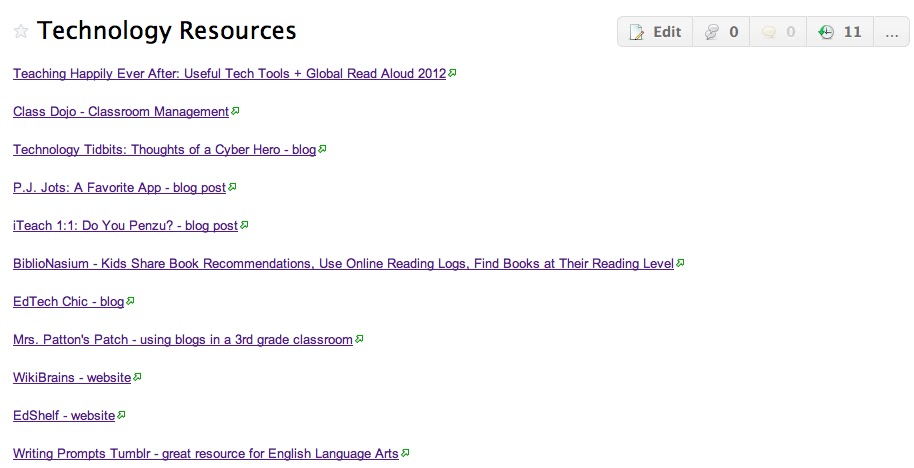
Task: Click external-link icon after EdShelf
Action: tap(121, 414)
